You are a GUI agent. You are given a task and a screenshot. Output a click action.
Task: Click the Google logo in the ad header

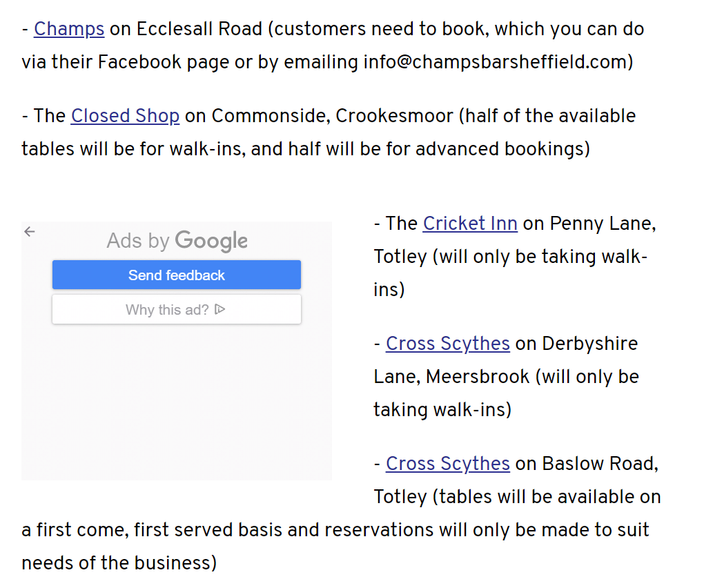pyautogui.click(x=211, y=241)
